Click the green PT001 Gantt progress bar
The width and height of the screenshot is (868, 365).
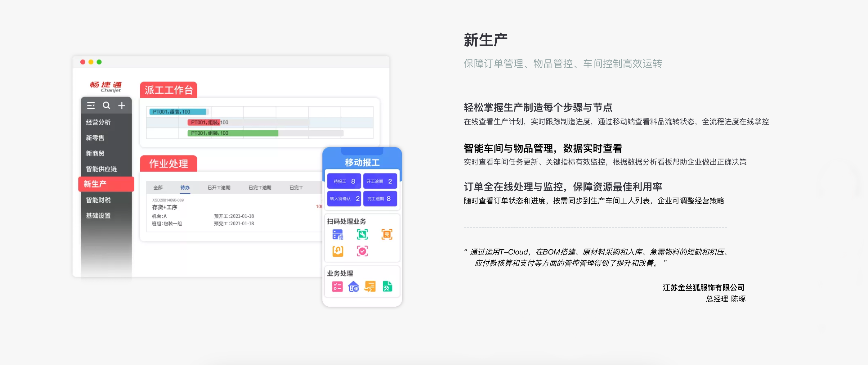232,133
